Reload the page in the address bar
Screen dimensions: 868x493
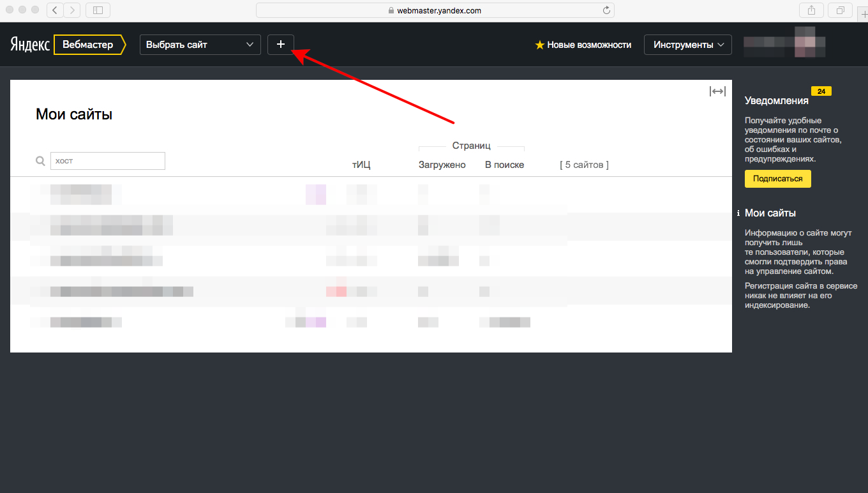point(606,10)
